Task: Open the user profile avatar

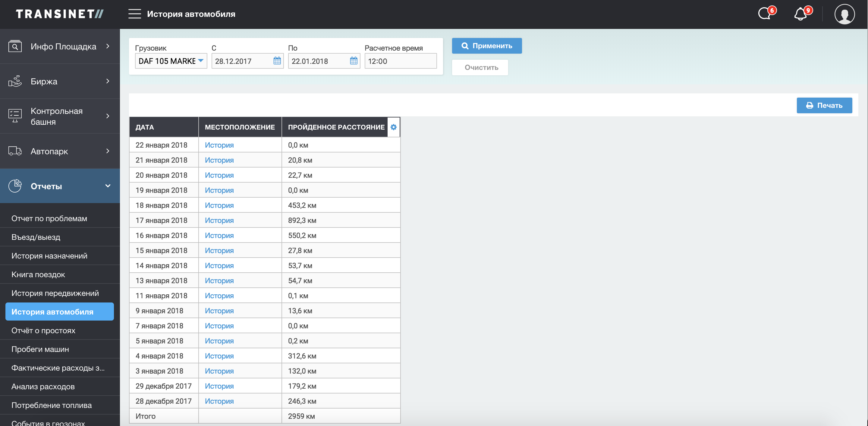Action: click(844, 14)
